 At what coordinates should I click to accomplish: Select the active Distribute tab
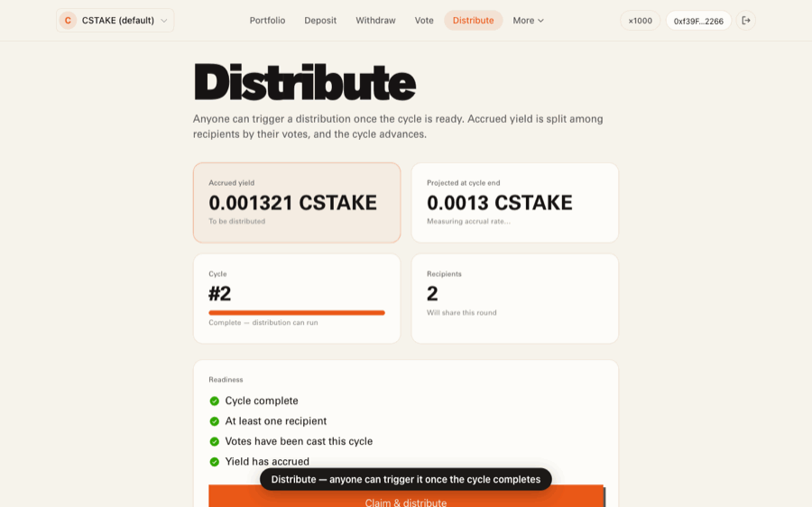point(474,21)
